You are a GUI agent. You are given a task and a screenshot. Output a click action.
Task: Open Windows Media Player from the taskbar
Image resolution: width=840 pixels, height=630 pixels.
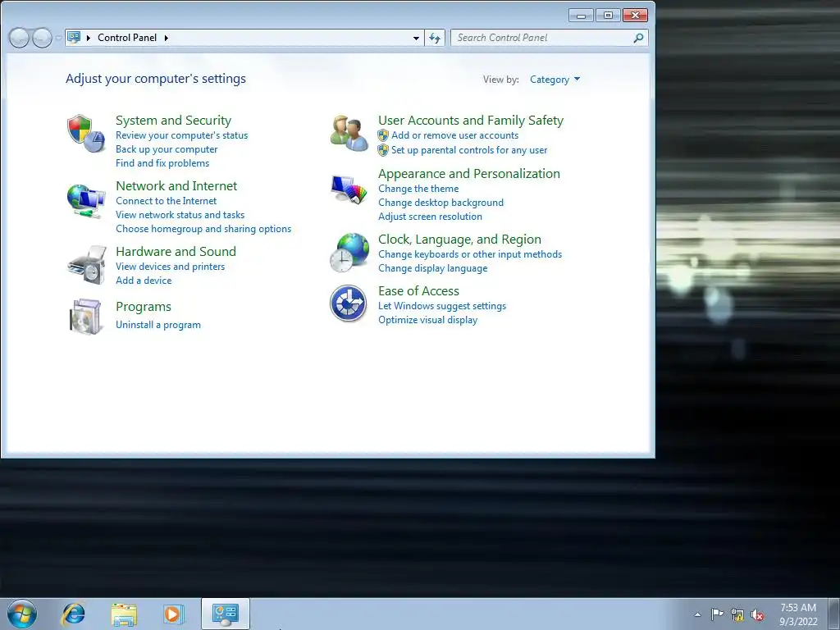(x=174, y=614)
